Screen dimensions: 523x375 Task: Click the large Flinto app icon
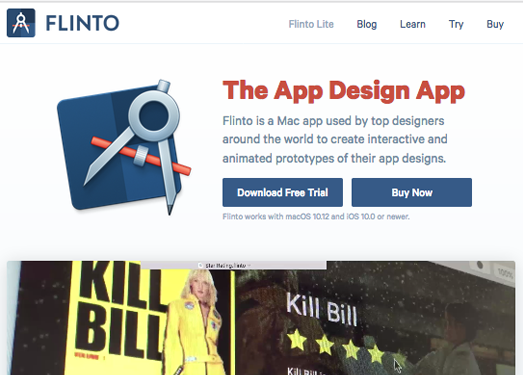coord(124,147)
